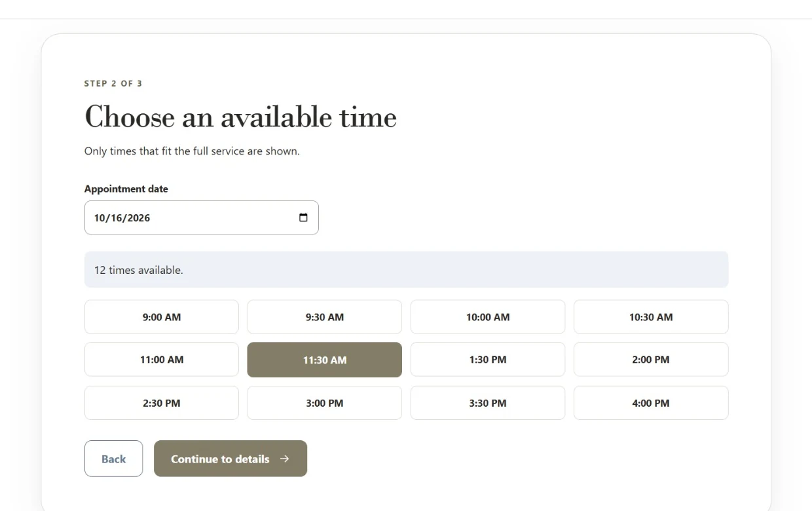
Task: Click the 'Appointment date' label
Action: pos(126,189)
